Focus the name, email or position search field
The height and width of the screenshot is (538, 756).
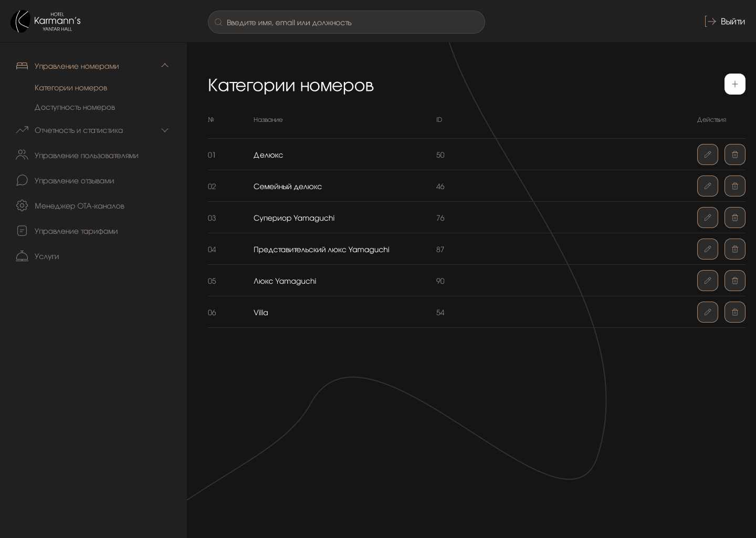click(x=352, y=22)
